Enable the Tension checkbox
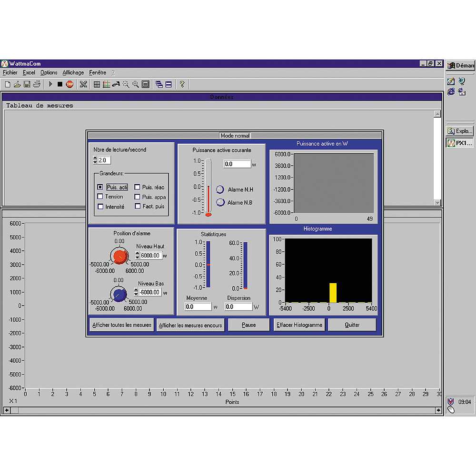476x476 pixels. pos(100,197)
